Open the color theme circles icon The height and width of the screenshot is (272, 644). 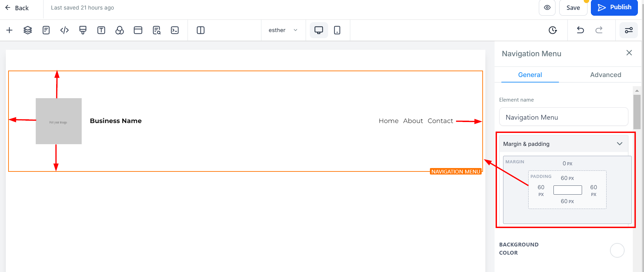pos(119,30)
